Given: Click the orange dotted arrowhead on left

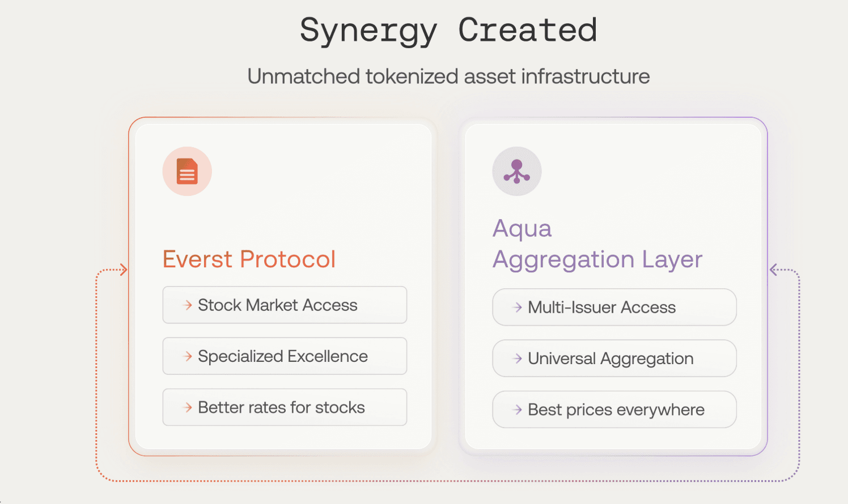Looking at the screenshot, I should [x=124, y=270].
